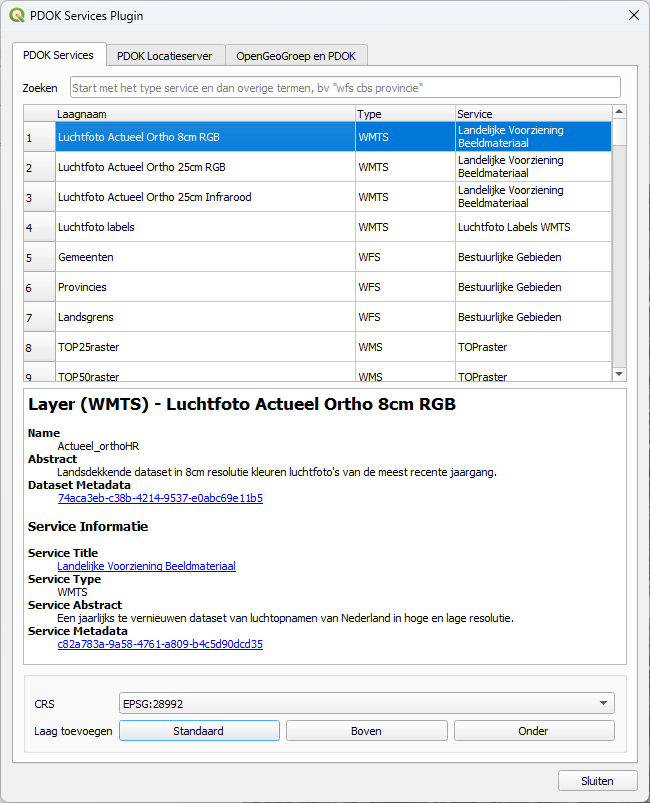Viewport: 650px width, 803px height.
Task: Click the Zoeken search field
Action: click(x=344, y=88)
